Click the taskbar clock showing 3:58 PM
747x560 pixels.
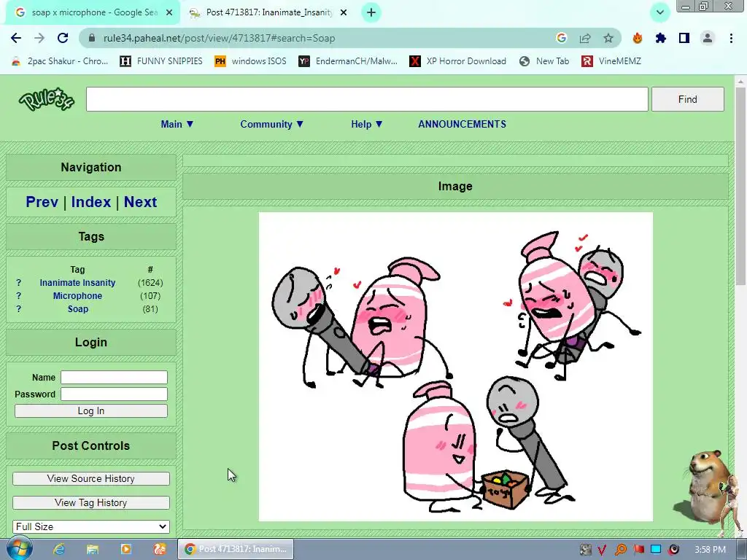tap(710, 550)
